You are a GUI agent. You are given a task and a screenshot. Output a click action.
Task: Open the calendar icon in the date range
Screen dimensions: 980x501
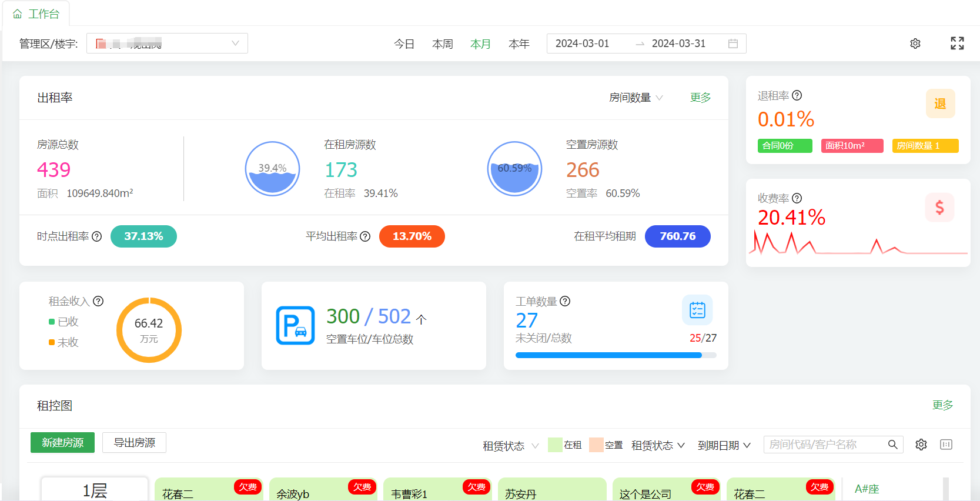733,44
